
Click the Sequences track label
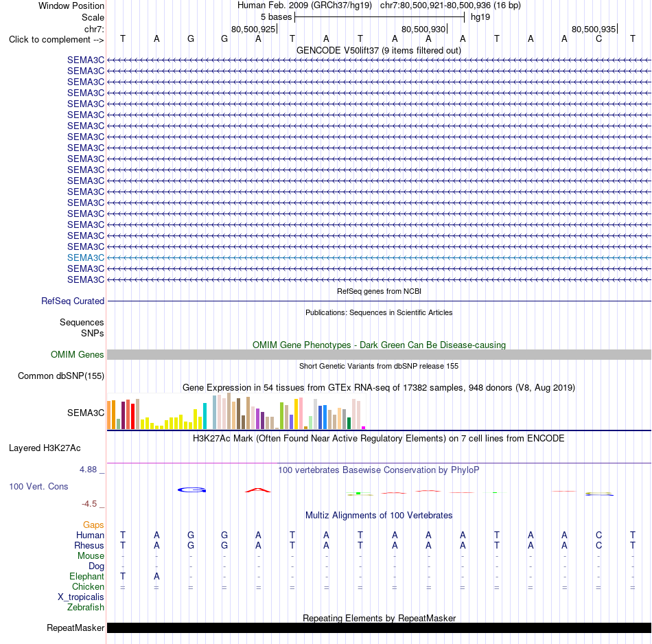click(x=82, y=323)
